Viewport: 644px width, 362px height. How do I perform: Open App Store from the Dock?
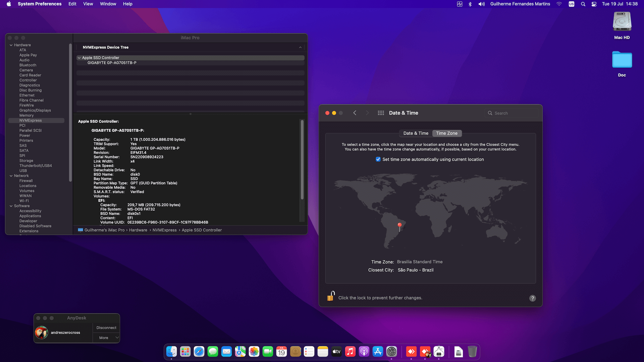coord(378,352)
